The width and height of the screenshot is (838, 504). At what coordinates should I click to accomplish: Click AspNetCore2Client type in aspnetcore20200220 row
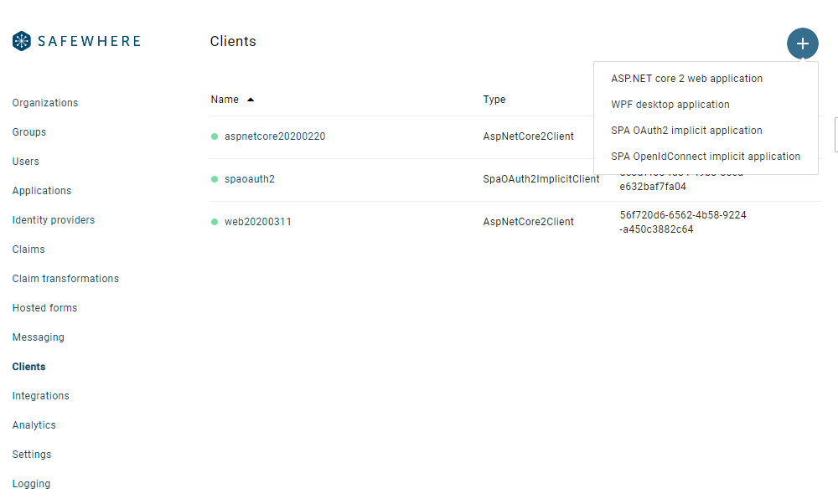(528, 136)
